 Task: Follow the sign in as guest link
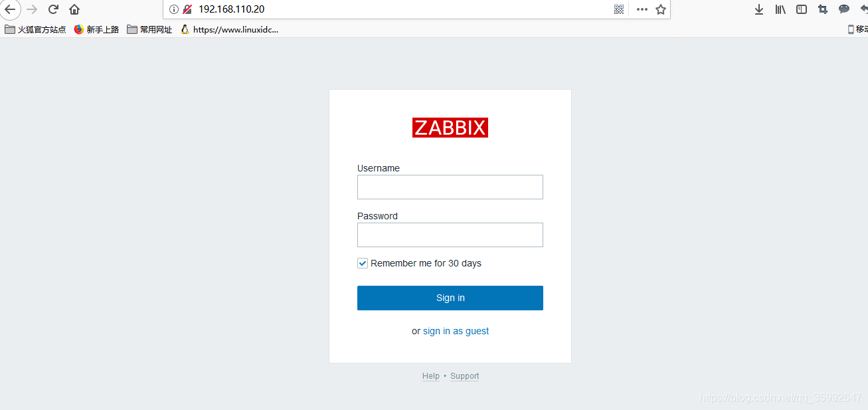click(x=456, y=331)
